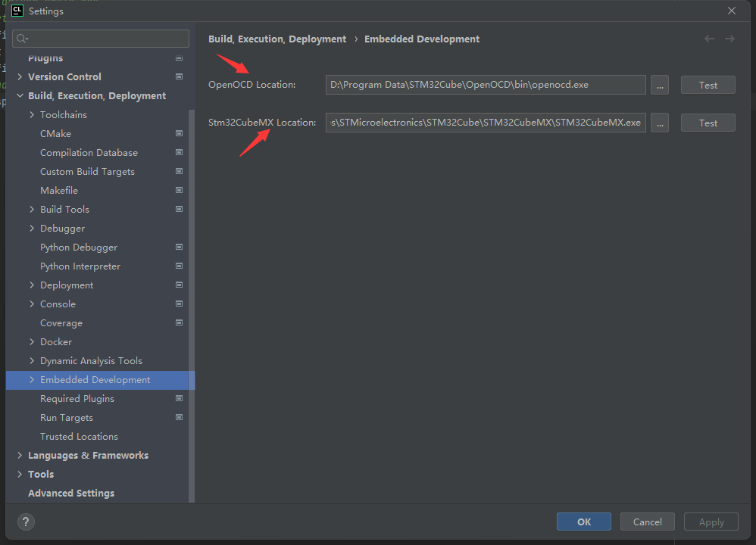Click the project-level icon beside Custom Build Targets
The image size is (756, 545).
[x=179, y=171]
